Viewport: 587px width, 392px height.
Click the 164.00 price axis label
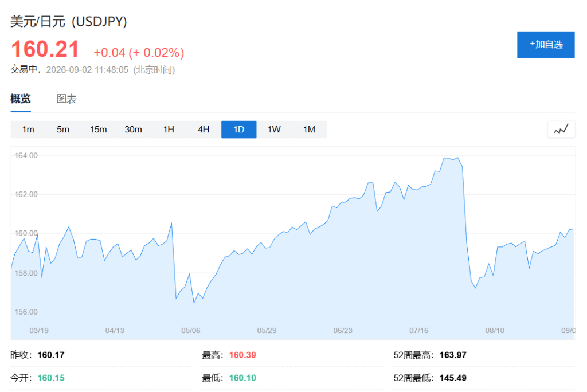[26, 155]
